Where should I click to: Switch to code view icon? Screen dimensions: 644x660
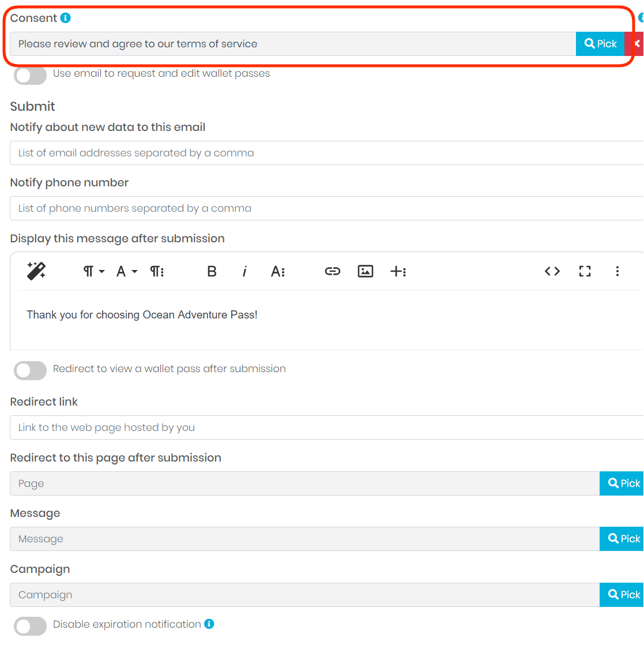[x=552, y=272]
